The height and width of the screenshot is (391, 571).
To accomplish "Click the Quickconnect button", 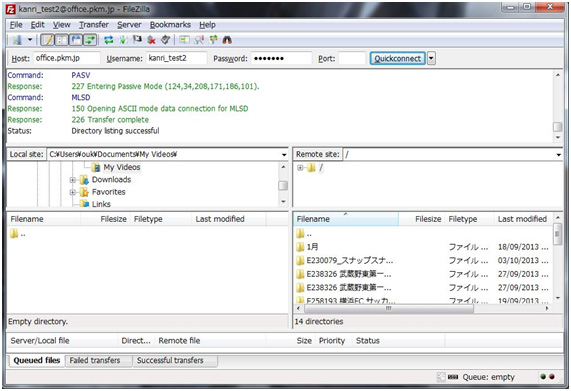I will [x=398, y=58].
